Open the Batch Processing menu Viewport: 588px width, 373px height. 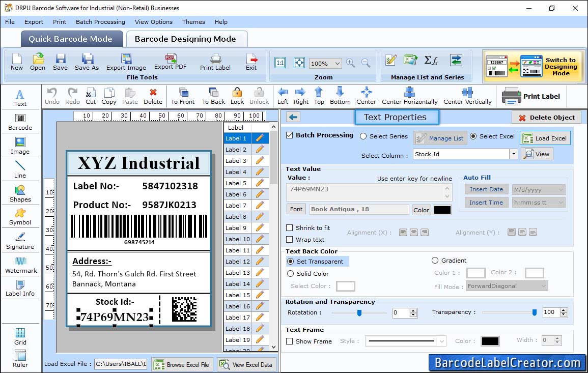click(100, 22)
